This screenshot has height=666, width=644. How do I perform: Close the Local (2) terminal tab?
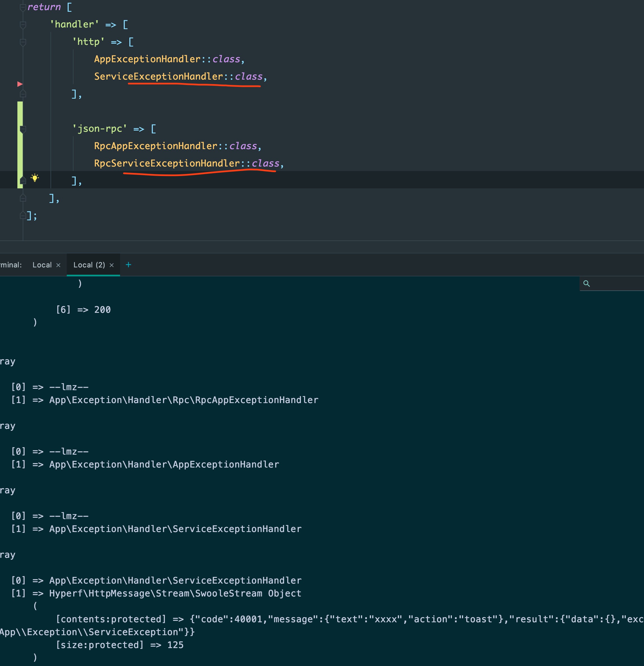click(x=112, y=265)
